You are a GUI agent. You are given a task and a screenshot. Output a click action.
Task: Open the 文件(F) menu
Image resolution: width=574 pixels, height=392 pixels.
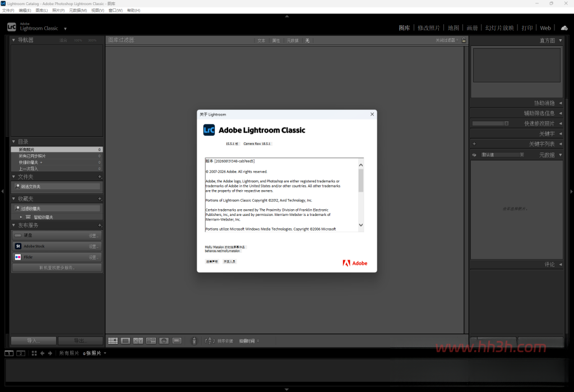[8, 10]
